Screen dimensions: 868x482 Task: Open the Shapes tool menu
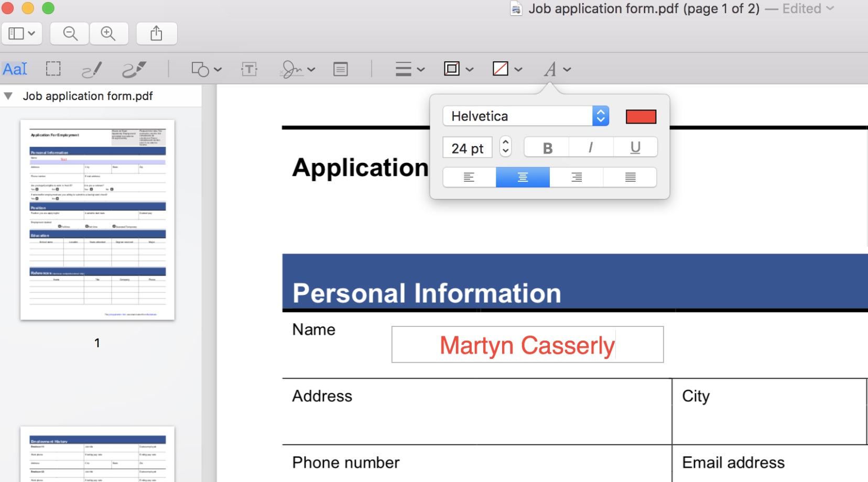click(206, 69)
